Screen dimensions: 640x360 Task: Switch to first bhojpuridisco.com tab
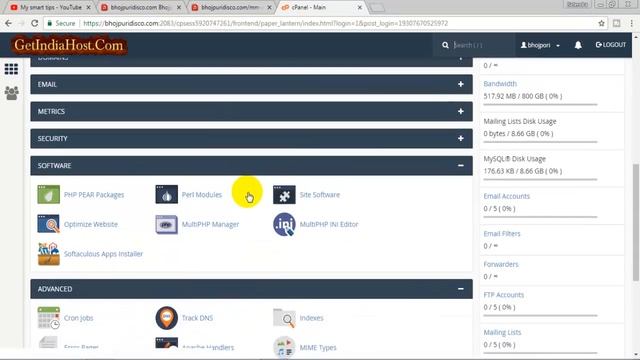point(140,7)
